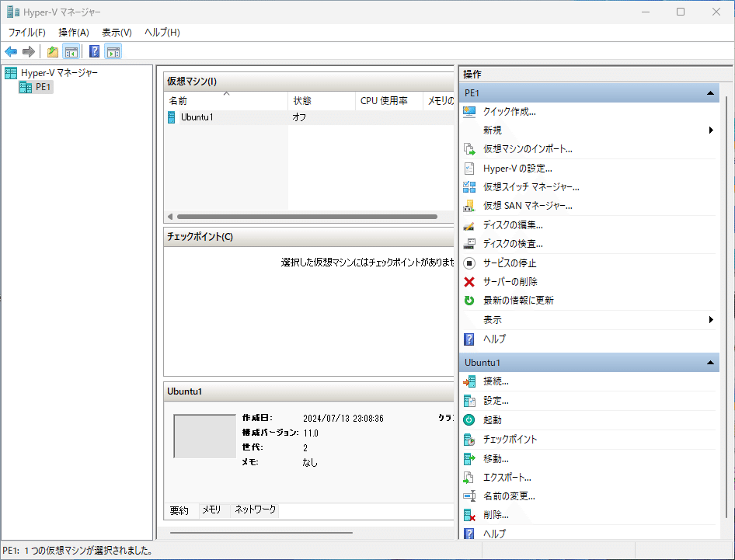This screenshot has width=735, height=560.
Task: Sort by the 名前 column header
Action: (x=226, y=101)
